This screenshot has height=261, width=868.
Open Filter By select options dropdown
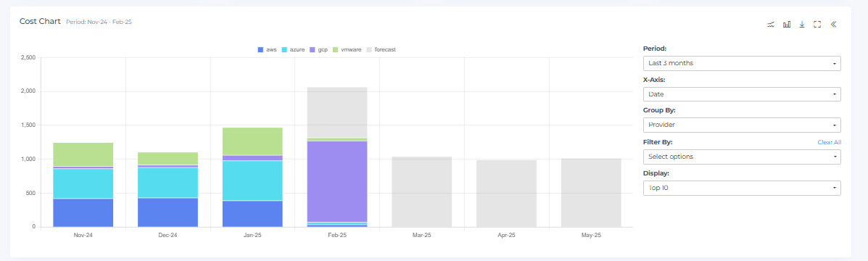[742, 157]
